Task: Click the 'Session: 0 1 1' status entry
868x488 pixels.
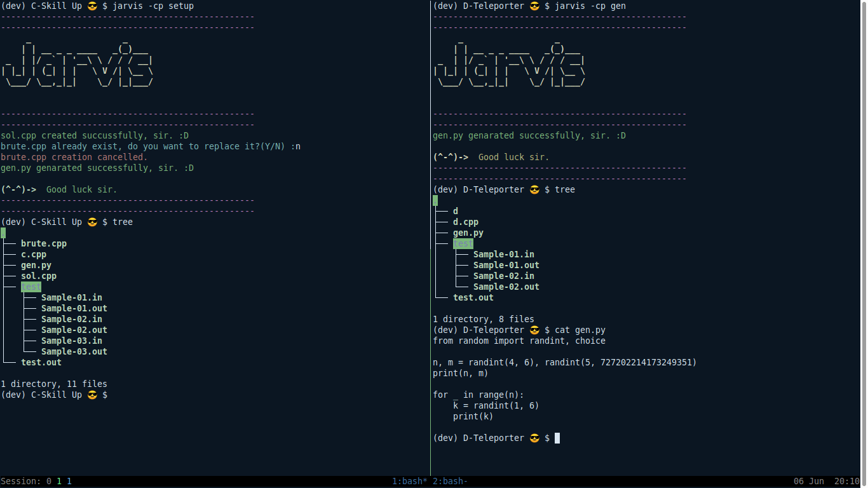Action: click(x=37, y=481)
